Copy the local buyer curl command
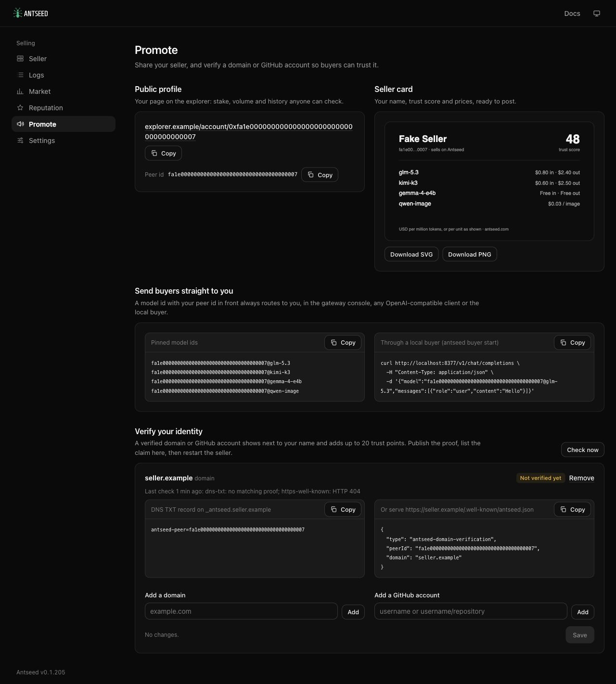Viewport: 616px width, 684px height. (572, 342)
